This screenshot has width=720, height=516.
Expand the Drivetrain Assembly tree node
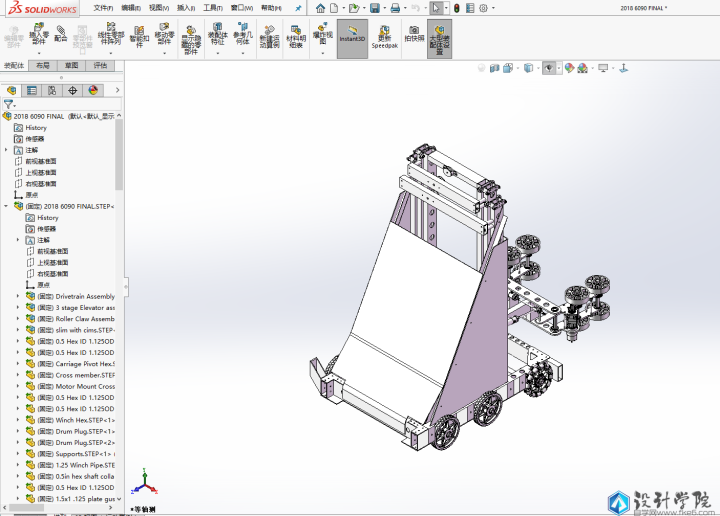point(18,296)
